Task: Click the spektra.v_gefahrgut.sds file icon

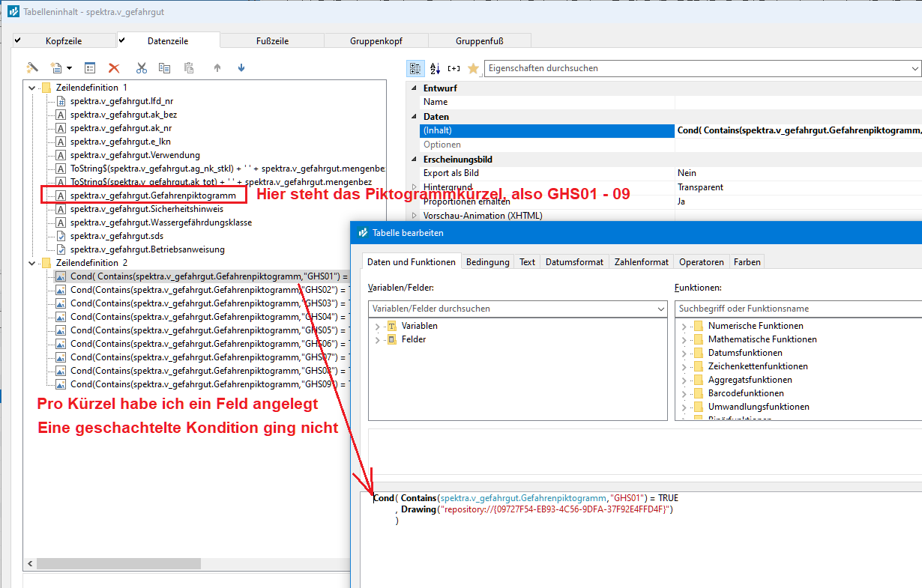Action: coord(61,236)
